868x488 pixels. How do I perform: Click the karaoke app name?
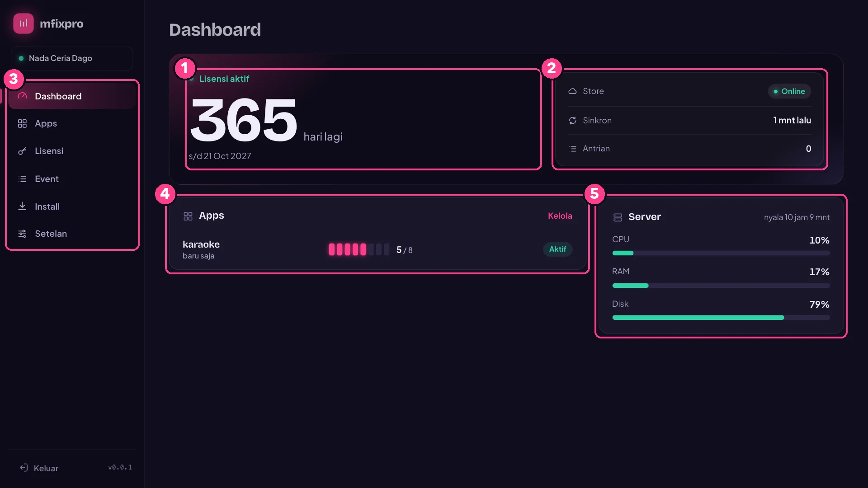[201, 244]
